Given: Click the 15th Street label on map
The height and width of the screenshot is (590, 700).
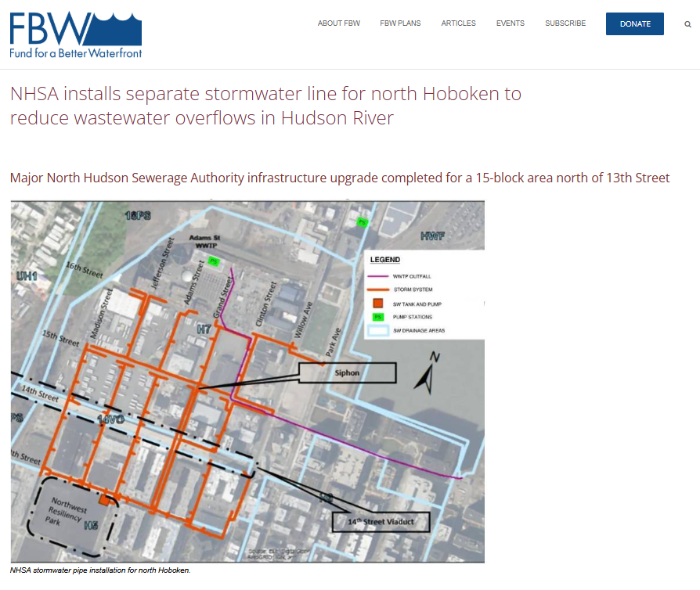Looking at the screenshot, I should [61, 338].
